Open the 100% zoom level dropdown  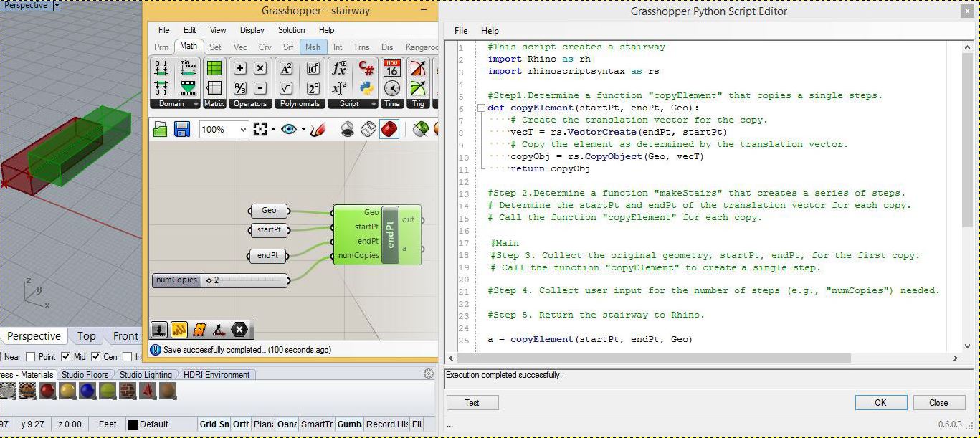pyautogui.click(x=242, y=130)
